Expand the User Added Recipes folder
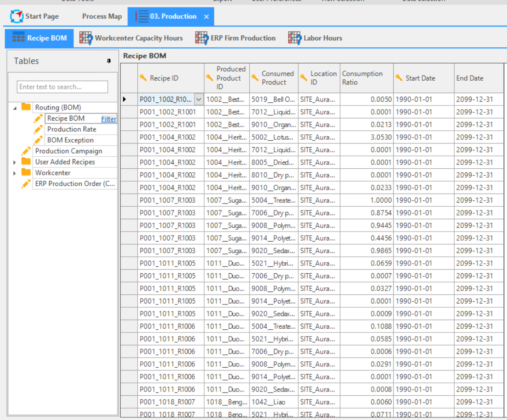 (x=15, y=162)
